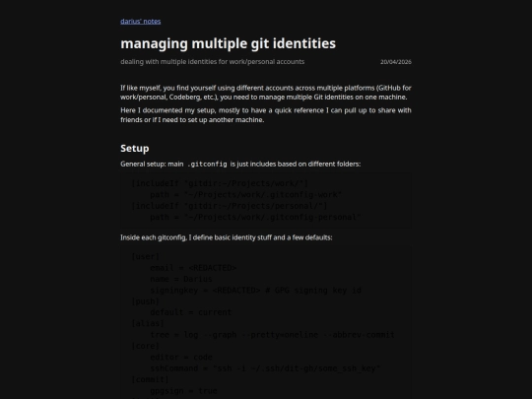
Task: Select the subtitle about work/personal accounts
Action: click(x=213, y=62)
